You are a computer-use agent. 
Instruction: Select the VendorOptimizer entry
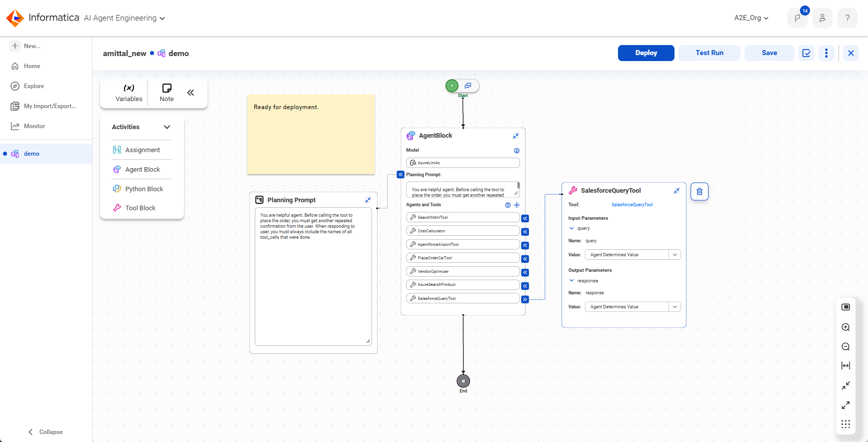(x=463, y=271)
